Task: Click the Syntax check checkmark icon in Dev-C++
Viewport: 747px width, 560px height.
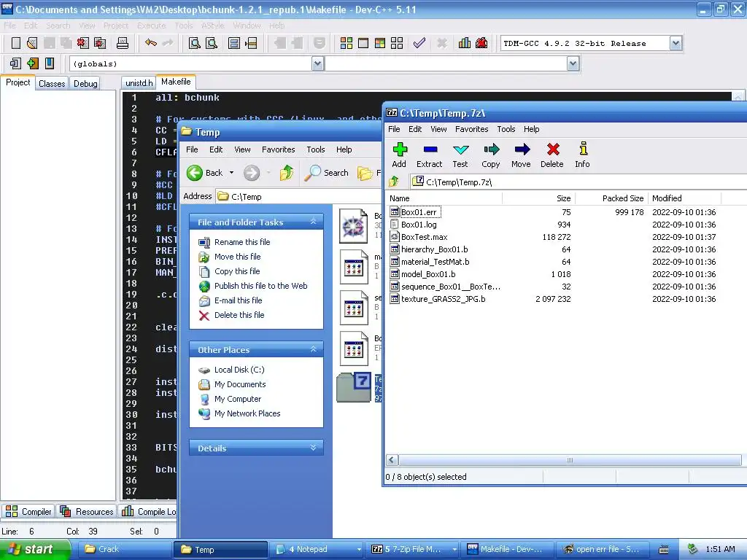Action: click(x=419, y=43)
